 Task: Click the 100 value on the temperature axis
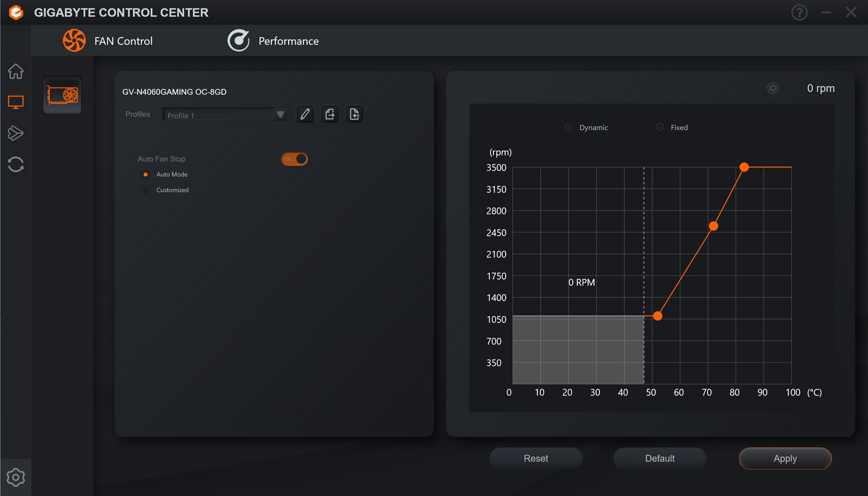coord(793,392)
